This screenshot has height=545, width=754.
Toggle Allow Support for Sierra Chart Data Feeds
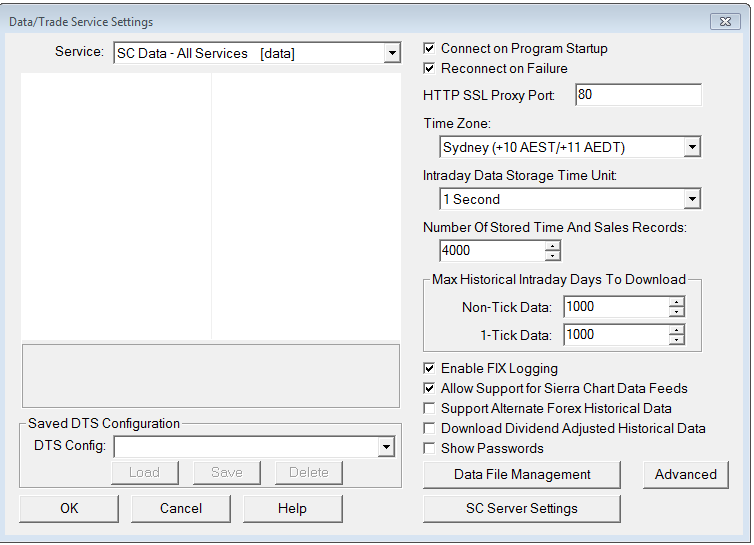(429, 388)
